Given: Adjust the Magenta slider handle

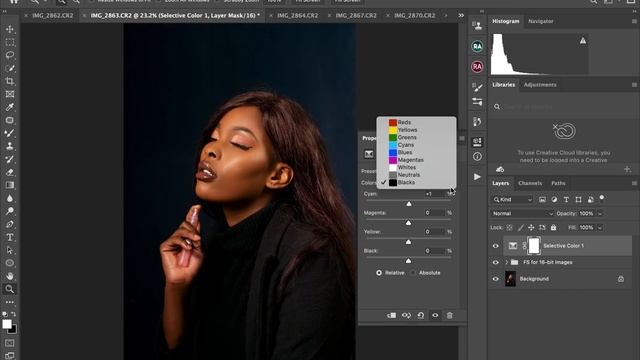Looking at the screenshot, I should pyautogui.click(x=409, y=223).
